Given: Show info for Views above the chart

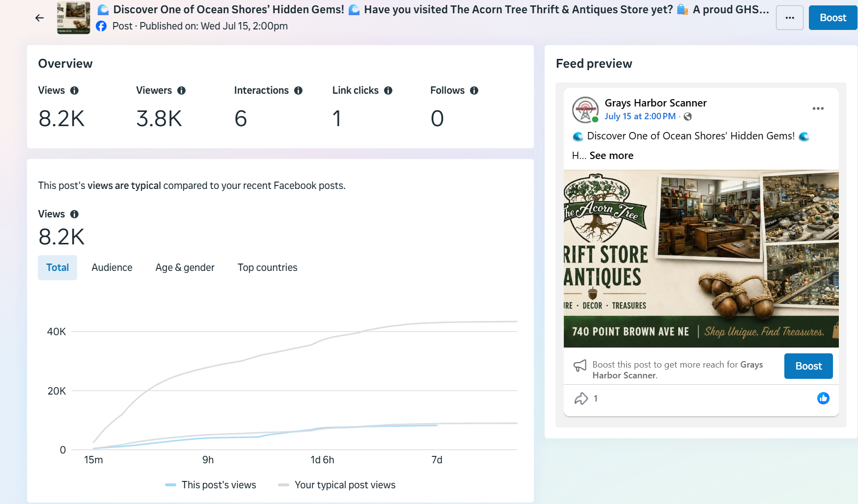Looking at the screenshot, I should pyautogui.click(x=75, y=214).
